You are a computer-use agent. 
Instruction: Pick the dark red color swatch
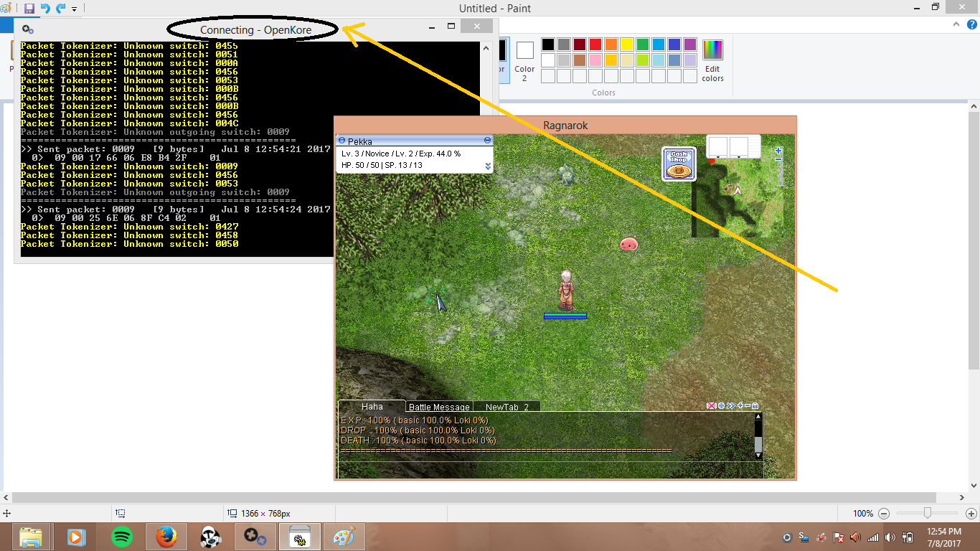pos(580,44)
